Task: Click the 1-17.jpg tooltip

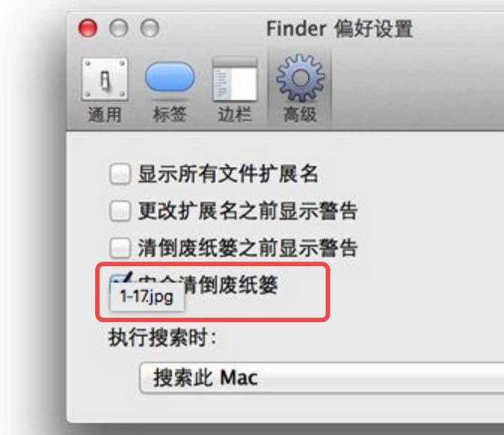Action: 147,296
